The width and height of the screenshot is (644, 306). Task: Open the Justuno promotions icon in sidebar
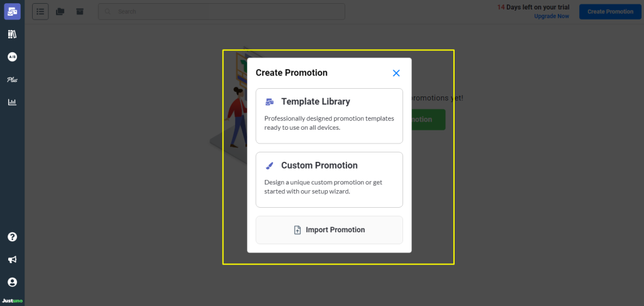coord(13,11)
